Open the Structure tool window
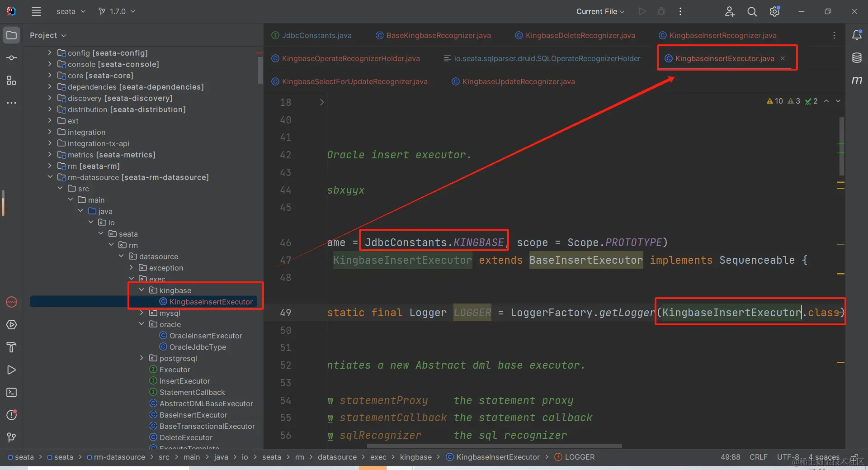 point(12,81)
